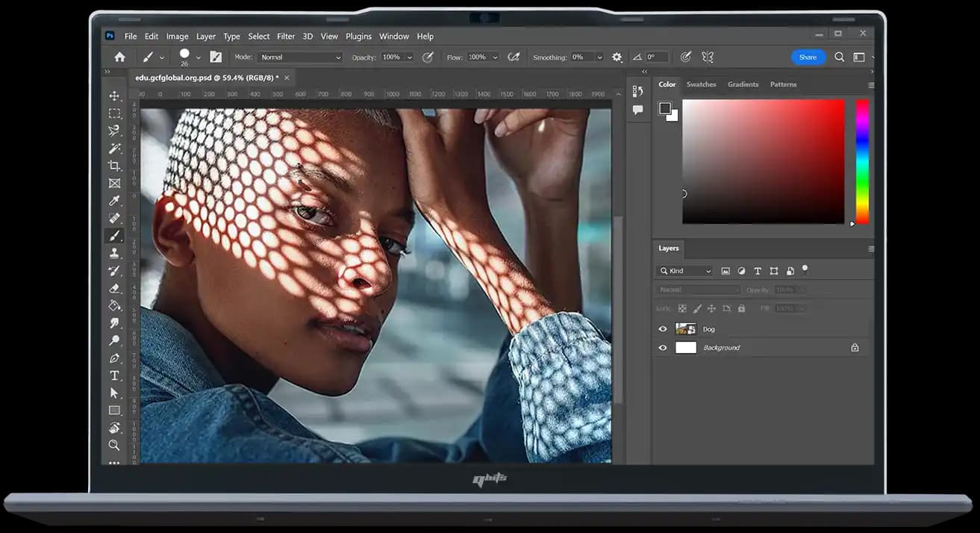Viewport: 980px width, 533px height.
Task: Activate the Horizontal Type tool
Action: (x=114, y=375)
